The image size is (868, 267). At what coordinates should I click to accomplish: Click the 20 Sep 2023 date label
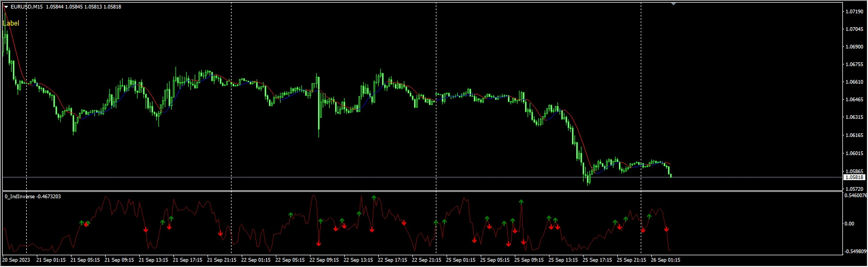tap(16, 261)
